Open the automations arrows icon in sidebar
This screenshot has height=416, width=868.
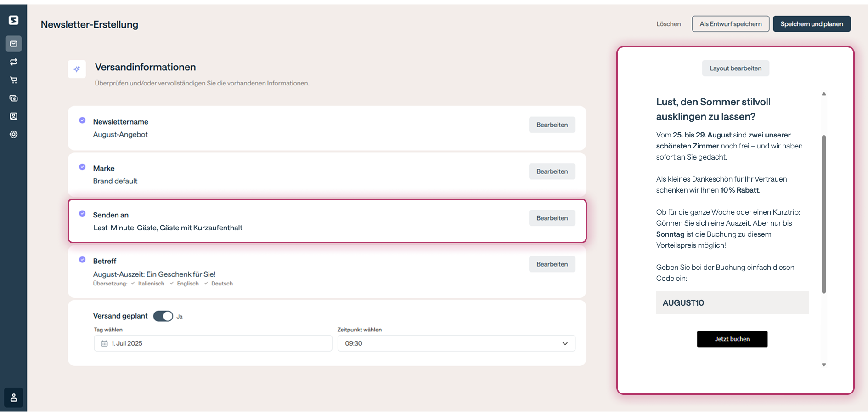(x=14, y=62)
